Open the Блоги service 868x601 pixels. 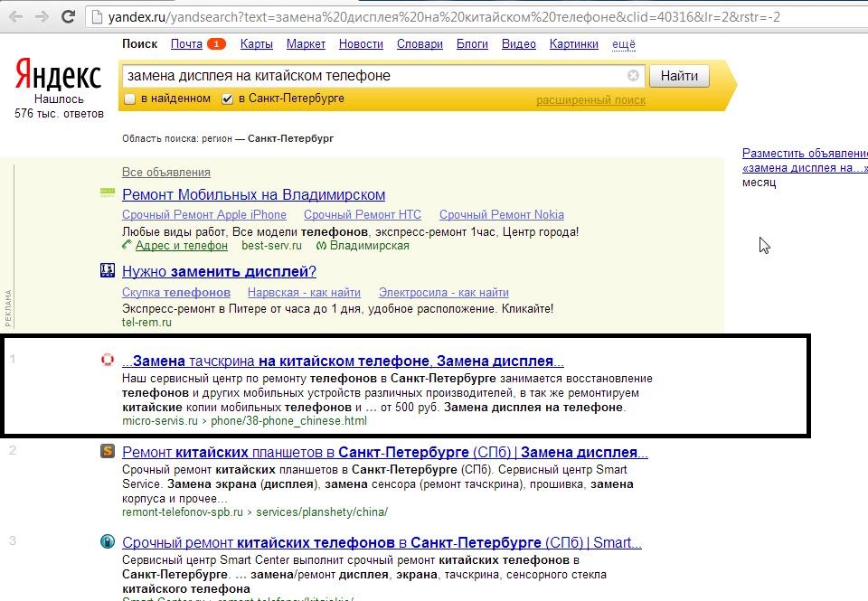click(472, 44)
